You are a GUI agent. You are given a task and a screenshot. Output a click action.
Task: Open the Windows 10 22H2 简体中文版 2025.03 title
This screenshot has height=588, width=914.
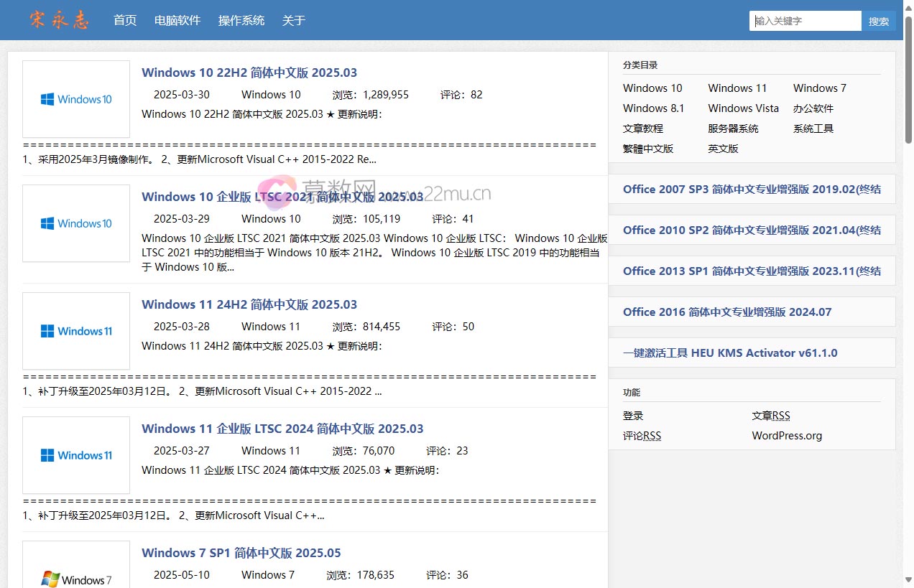pyautogui.click(x=249, y=73)
